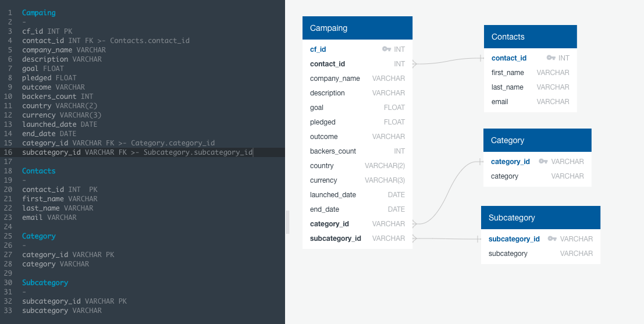Select description row in Campaing diagram table

coord(357,93)
